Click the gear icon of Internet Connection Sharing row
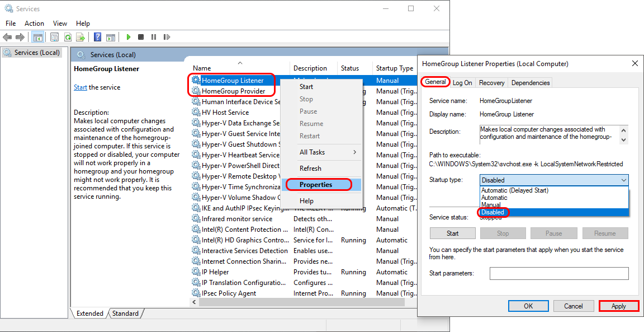 (x=196, y=261)
